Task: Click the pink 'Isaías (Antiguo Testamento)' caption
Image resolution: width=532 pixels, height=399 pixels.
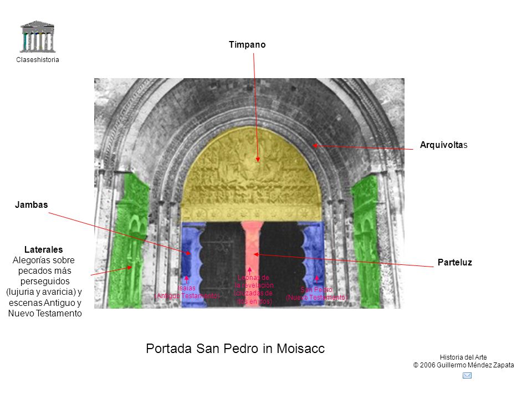Action: point(187,292)
